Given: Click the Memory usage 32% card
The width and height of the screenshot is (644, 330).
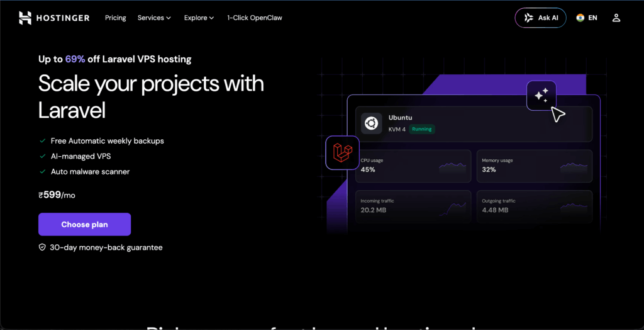Looking at the screenshot, I should 535,166.
